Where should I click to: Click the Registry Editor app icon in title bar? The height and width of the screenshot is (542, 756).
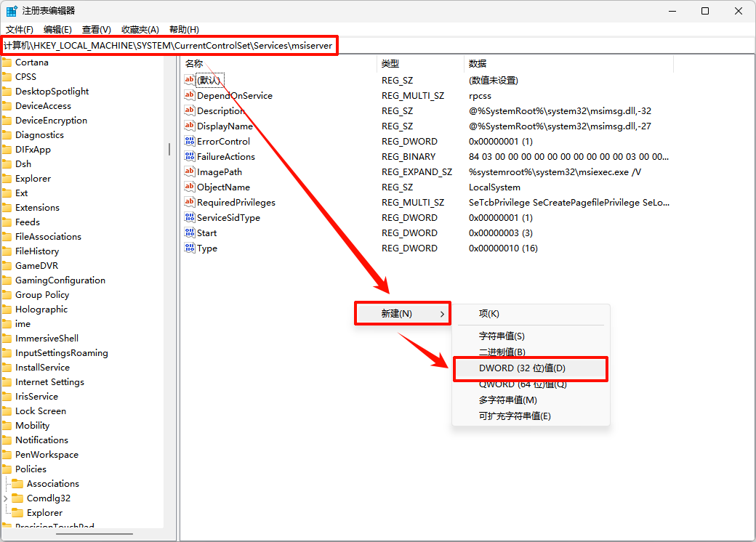pyautogui.click(x=12, y=11)
